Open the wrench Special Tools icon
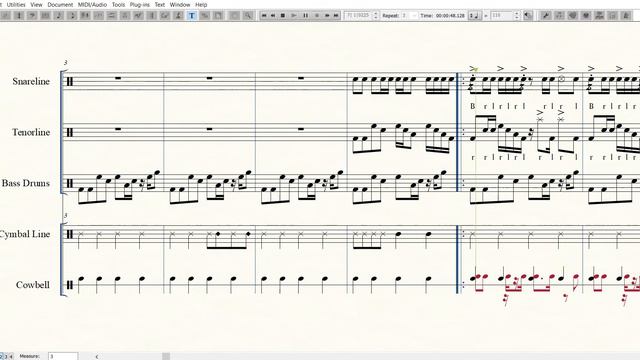 545,16
